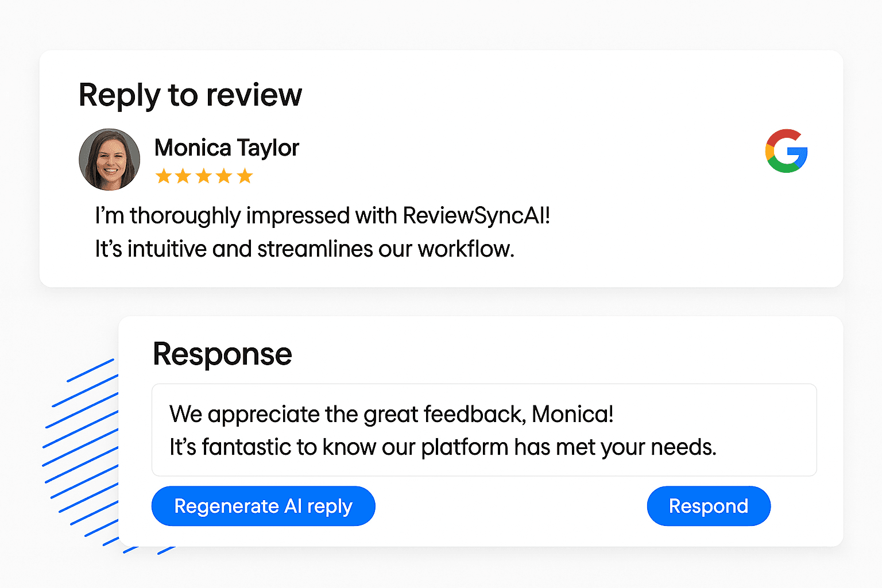Viewport: 882px width, 588px height.
Task: Click the 'thoroughly impressed with ReviewSyncAI' review line
Action: [x=322, y=216]
